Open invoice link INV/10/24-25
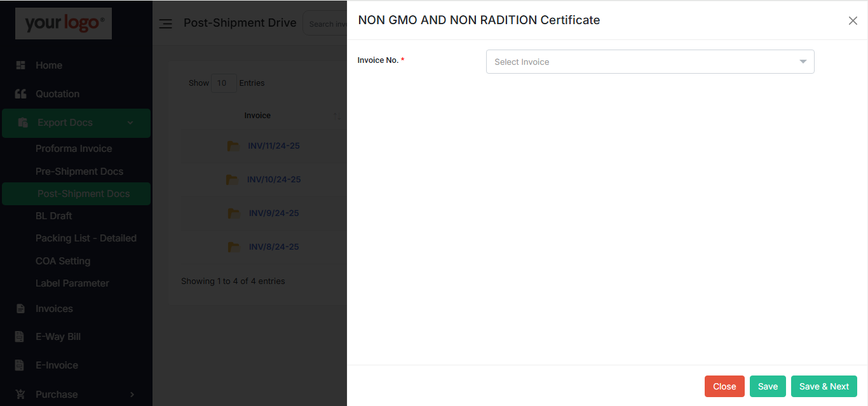The height and width of the screenshot is (406, 868). click(274, 180)
